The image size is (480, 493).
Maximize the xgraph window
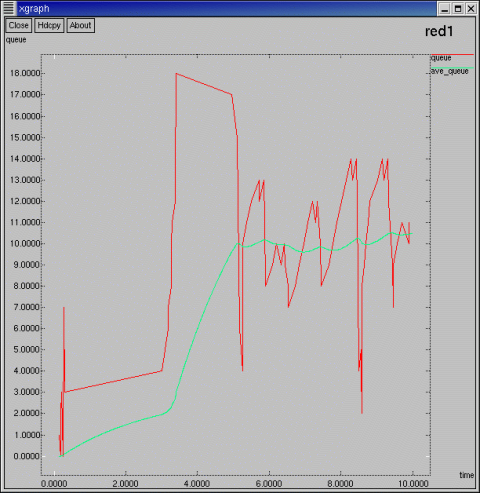458,8
